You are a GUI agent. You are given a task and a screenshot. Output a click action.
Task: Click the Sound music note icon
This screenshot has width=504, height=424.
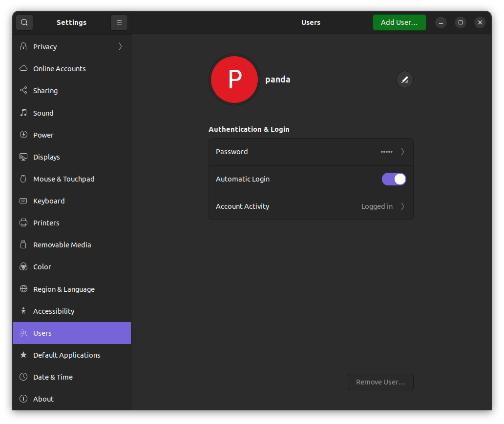pyautogui.click(x=23, y=113)
